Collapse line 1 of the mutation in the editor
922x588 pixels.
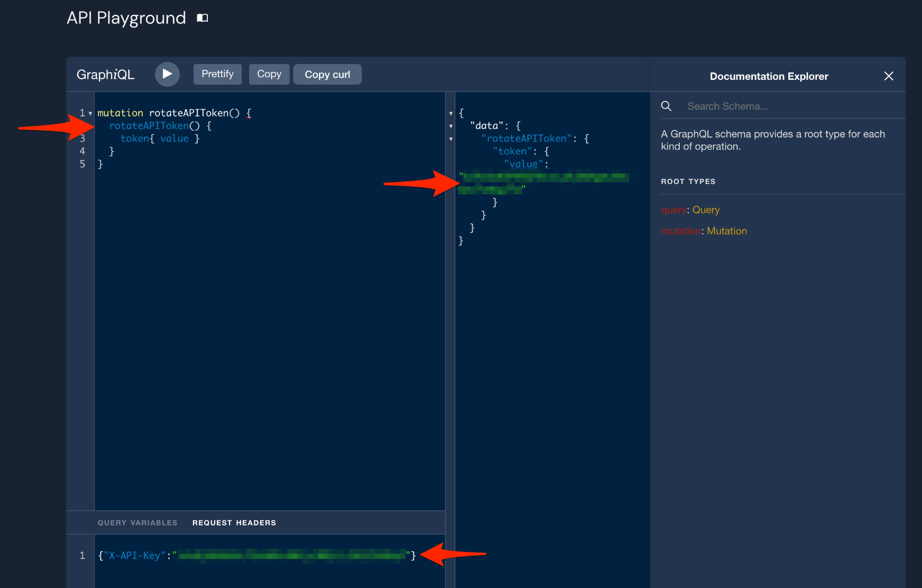(x=90, y=113)
